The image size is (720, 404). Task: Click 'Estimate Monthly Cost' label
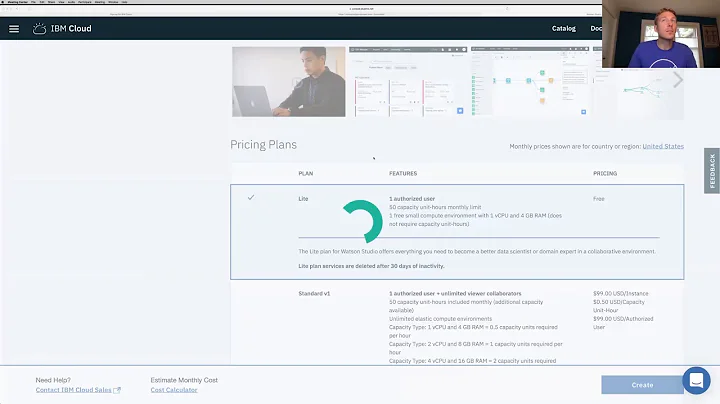pyautogui.click(x=184, y=380)
